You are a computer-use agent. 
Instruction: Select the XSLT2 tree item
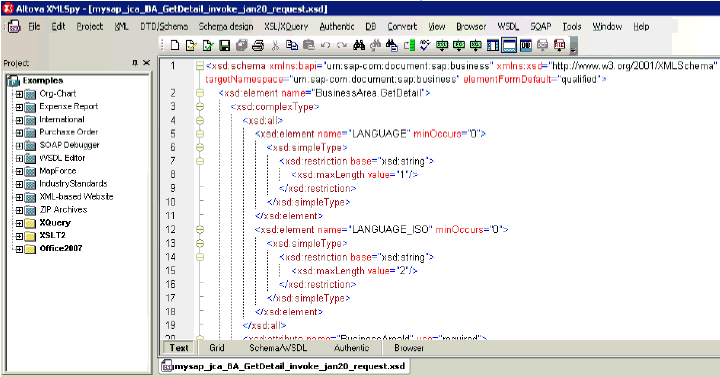coord(52,236)
